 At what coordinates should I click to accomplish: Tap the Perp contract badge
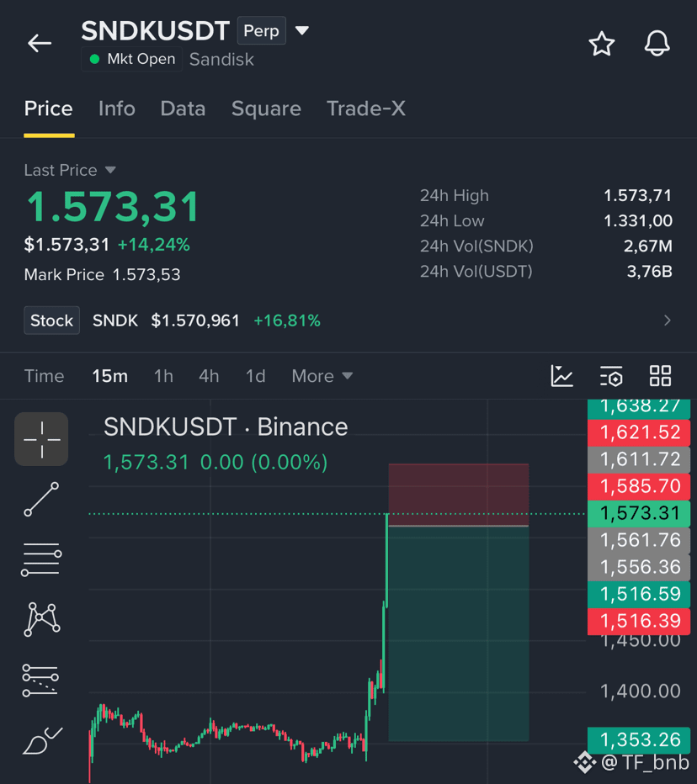[x=261, y=30]
